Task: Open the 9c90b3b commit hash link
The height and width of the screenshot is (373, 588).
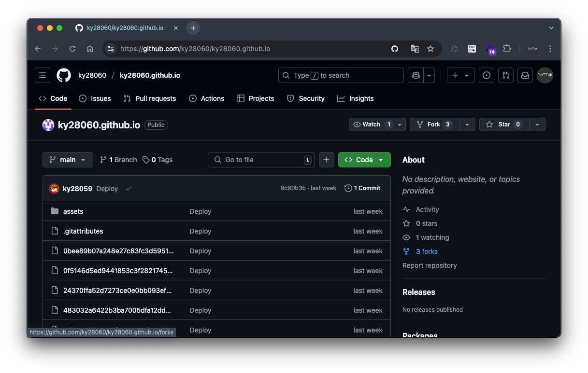Action: coord(293,188)
